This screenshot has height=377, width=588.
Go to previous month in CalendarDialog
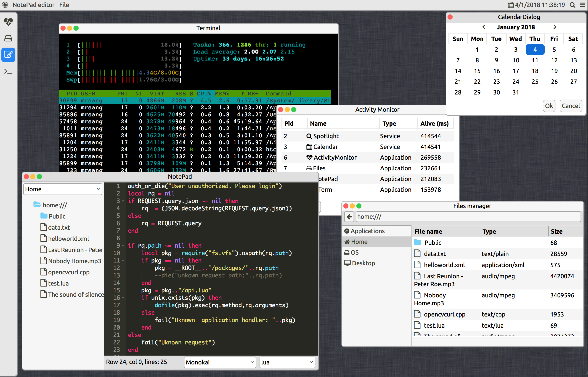[x=484, y=27]
